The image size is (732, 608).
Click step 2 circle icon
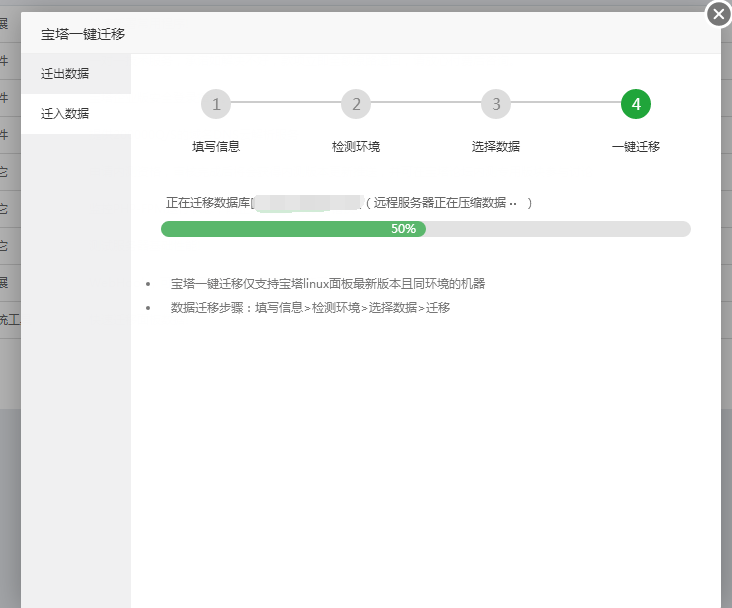356,104
